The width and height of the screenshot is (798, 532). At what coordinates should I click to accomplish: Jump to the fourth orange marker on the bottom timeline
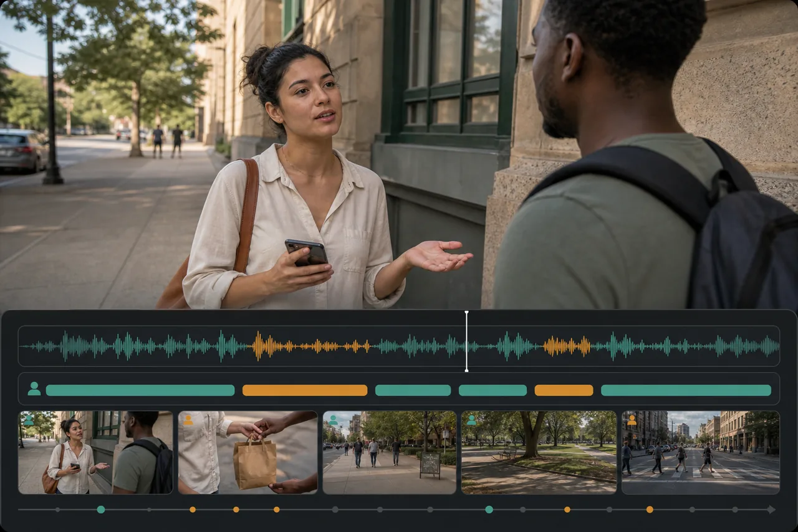click(567, 510)
